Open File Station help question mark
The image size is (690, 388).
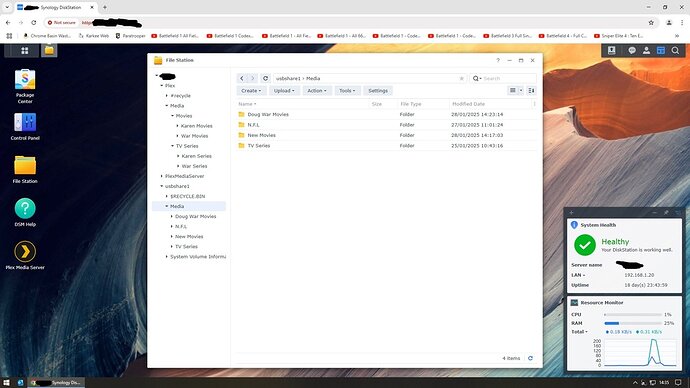(498, 60)
